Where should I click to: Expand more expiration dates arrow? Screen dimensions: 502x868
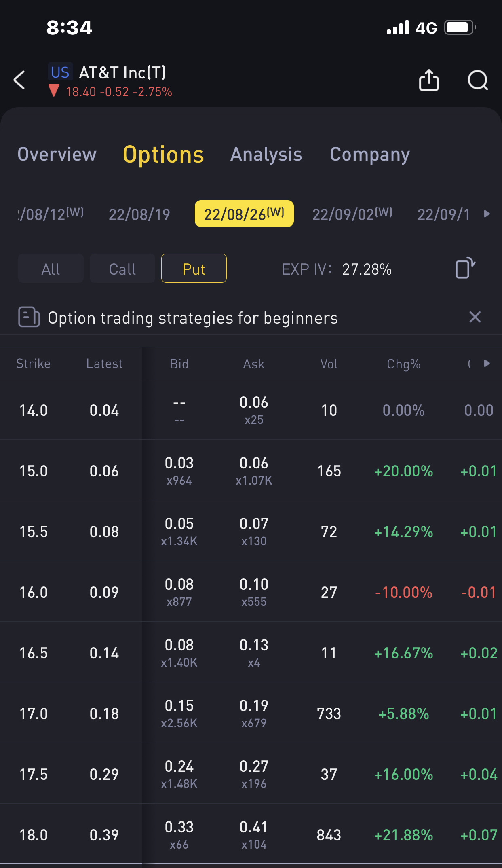click(487, 214)
